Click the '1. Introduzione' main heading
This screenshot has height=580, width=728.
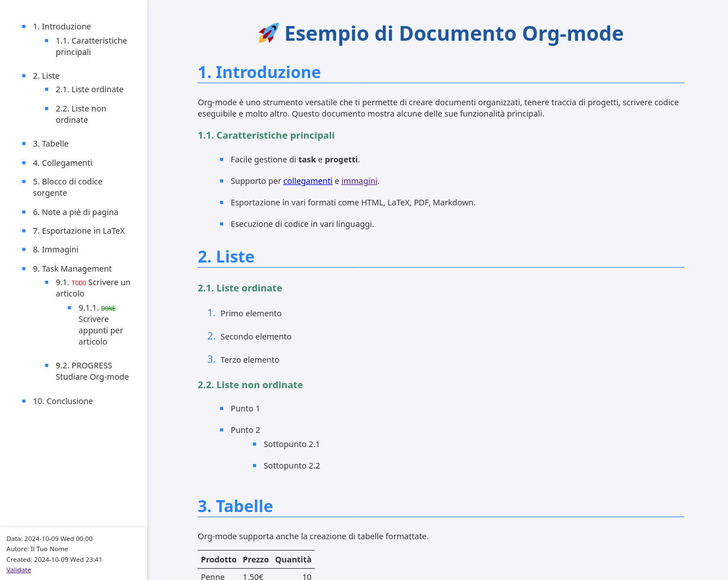(x=259, y=72)
